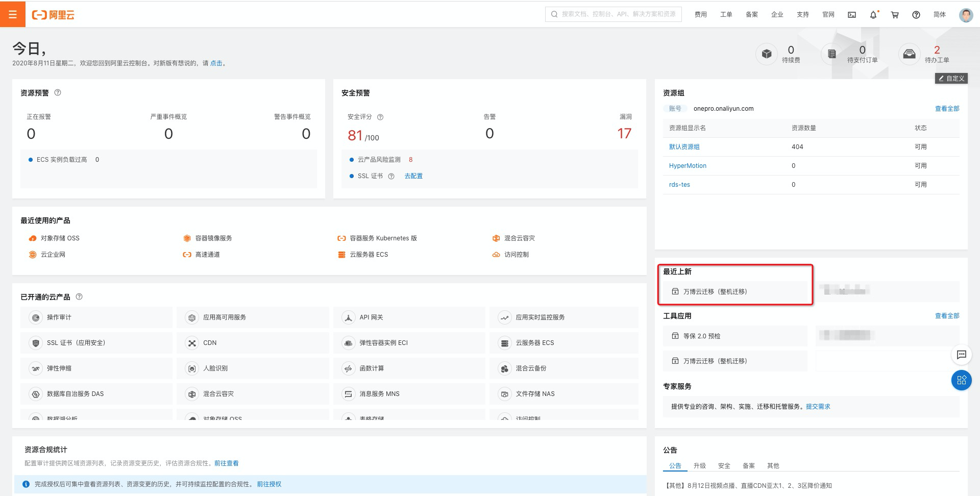Open the Cloud Shell terminal icon
The height and width of the screenshot is (496, 980).
click(852, 15)
